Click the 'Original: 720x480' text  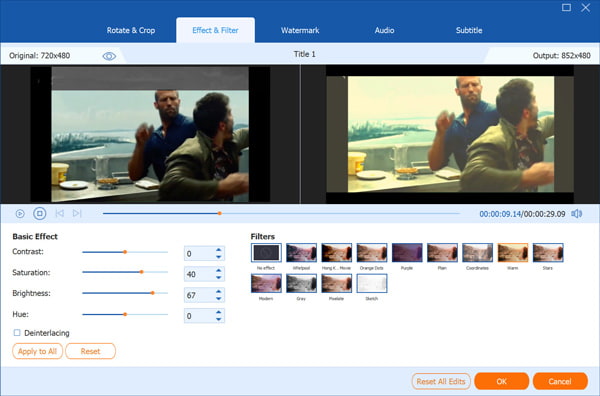[x=39, y=56]
